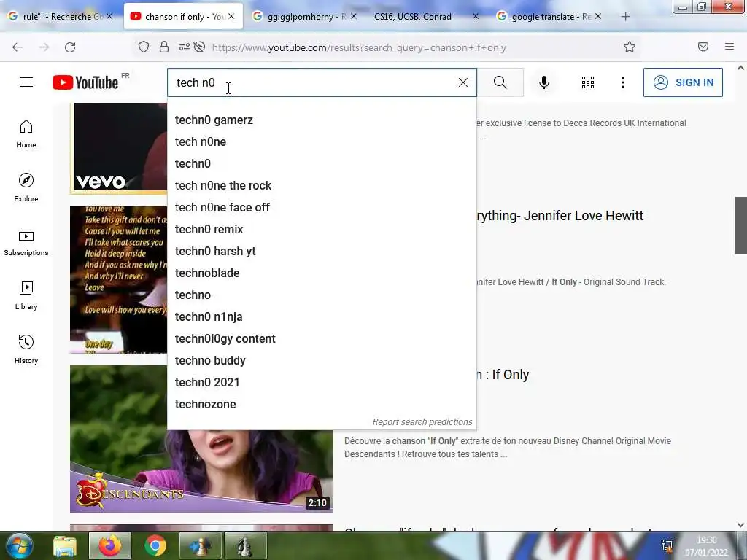
Task: Go forward with Firefox forward arrow
Action: click(x=44, y=47)
